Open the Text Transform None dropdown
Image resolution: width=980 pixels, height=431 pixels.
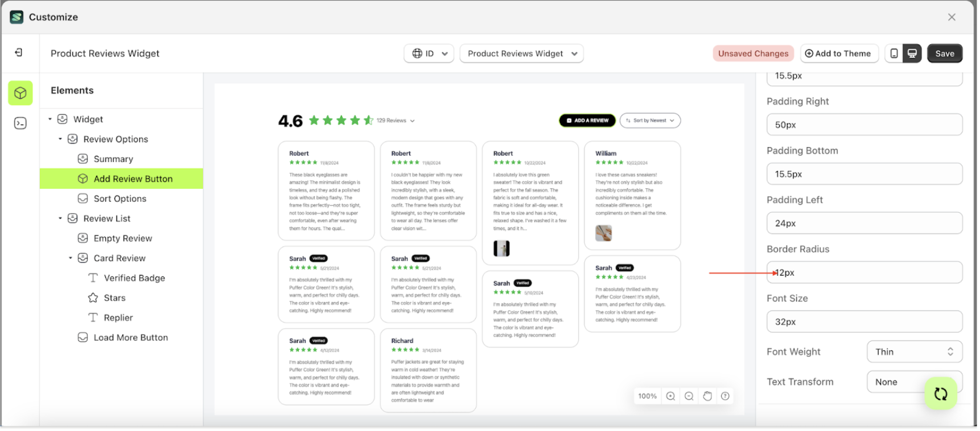tap(915, 382)
